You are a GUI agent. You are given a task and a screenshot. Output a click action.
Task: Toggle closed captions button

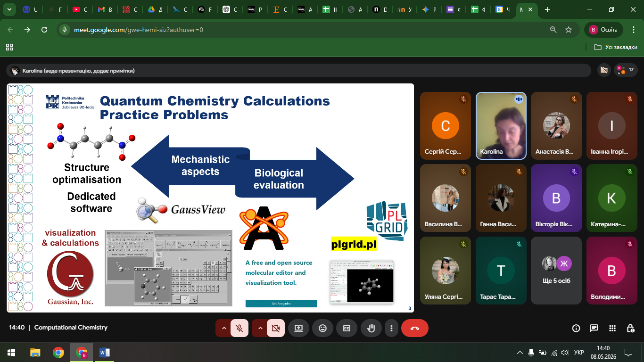tap(347, 328)
